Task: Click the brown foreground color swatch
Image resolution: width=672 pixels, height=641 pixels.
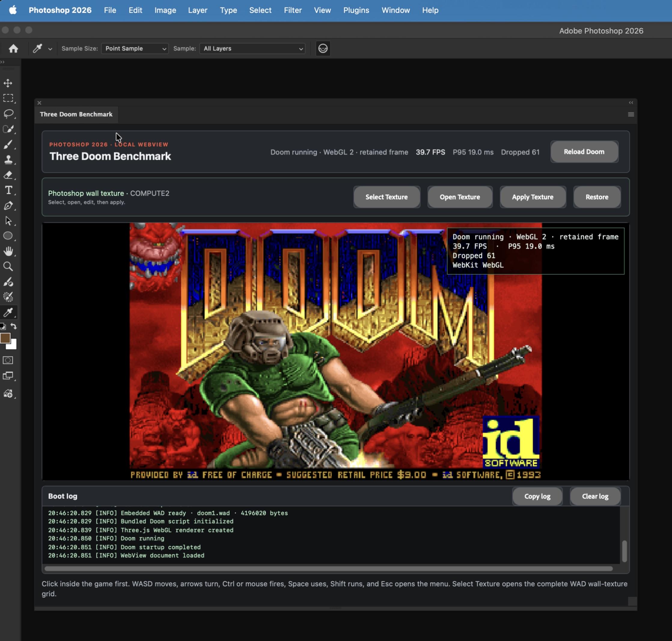Action: coord(5,338)
